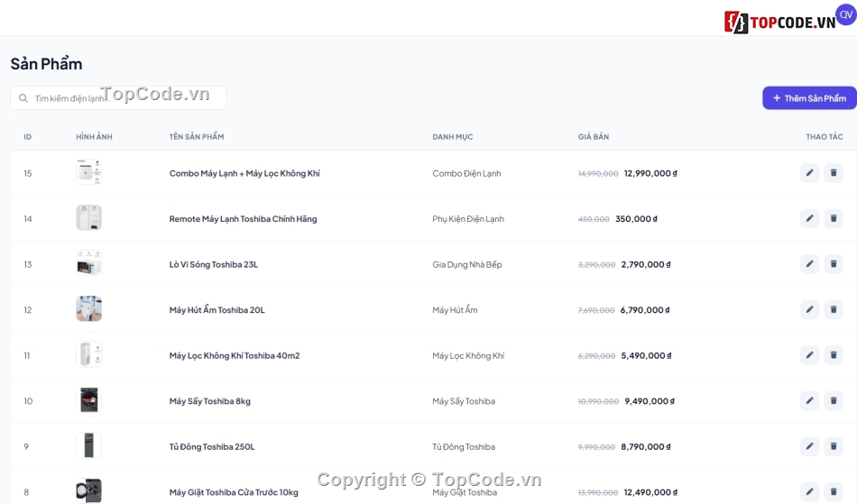This screenshot has height=504, width=857.
Task: Select product name Combo Máy Lạnh + Máy Lọc Không Khí
Action: pyautogui.click(x=244, y=173)
